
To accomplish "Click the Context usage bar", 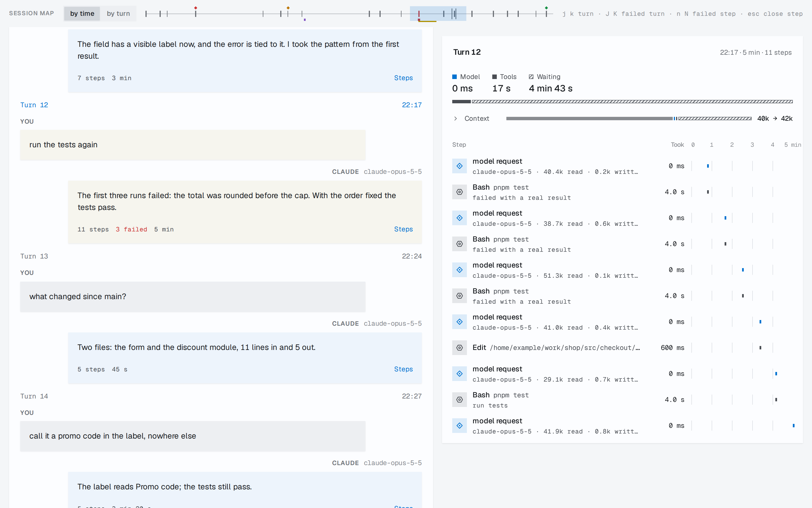I will click(x=628, y=119).
